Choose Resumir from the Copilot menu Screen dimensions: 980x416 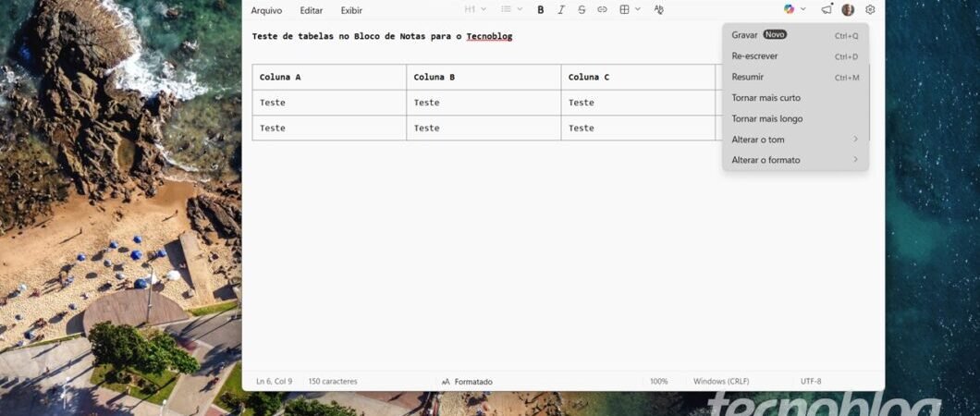click(795, 77)
